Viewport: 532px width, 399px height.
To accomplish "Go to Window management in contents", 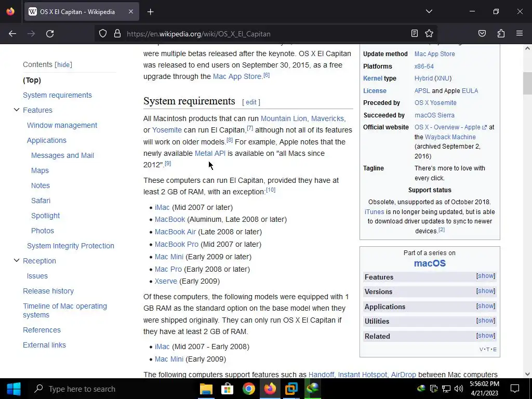I will (x=62, y=125).
